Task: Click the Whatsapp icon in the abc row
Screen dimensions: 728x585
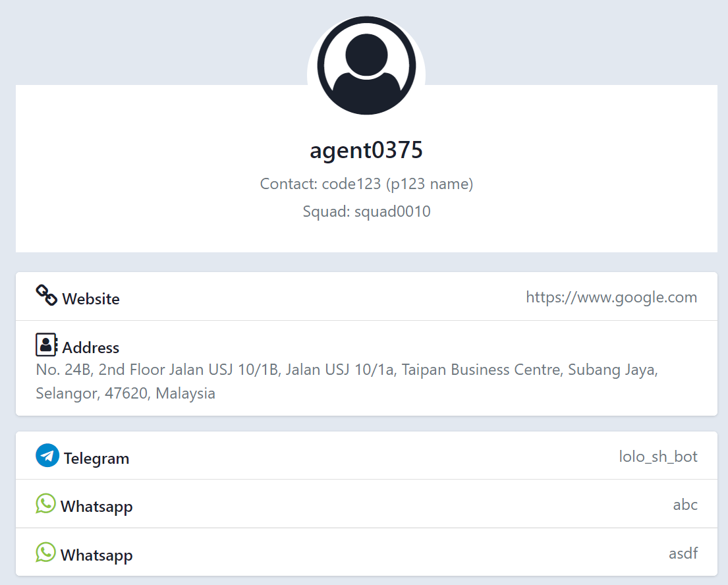Action: coord(45,504)
